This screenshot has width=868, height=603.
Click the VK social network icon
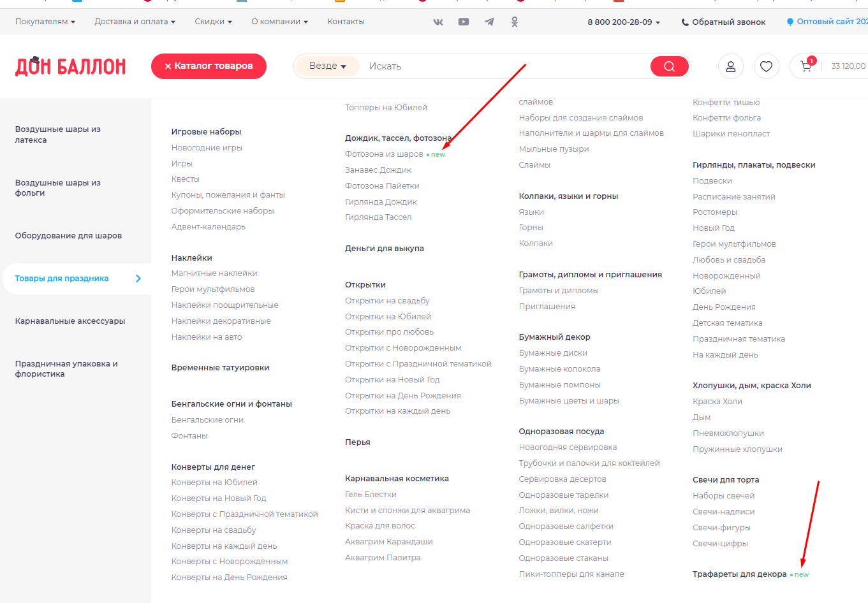pos(438,22)
